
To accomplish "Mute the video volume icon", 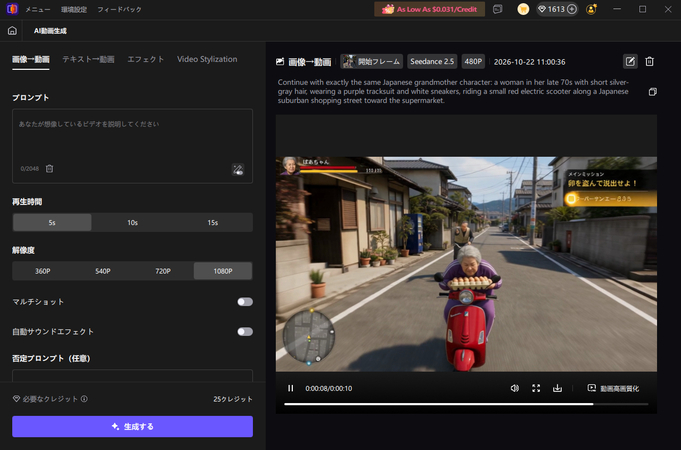I will click(515, 388).
